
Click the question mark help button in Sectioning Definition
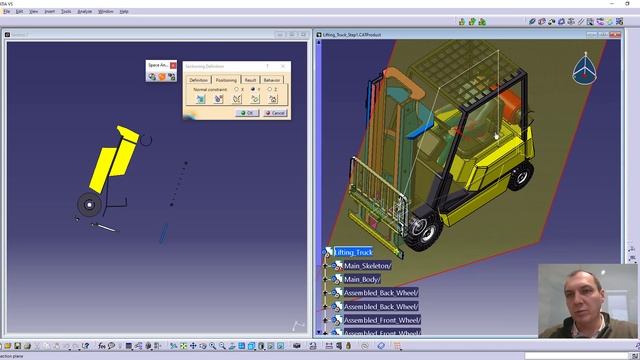click(x=267, y=66)
